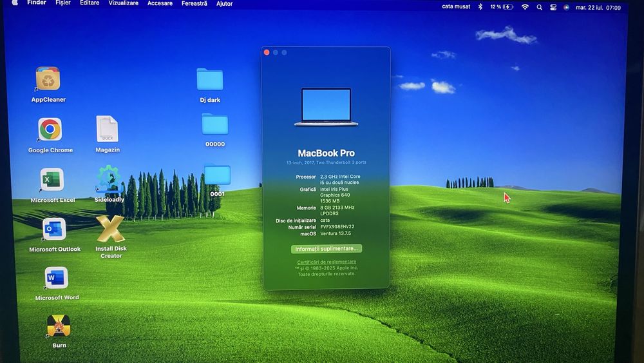Open the Apple menu logo

15,3
